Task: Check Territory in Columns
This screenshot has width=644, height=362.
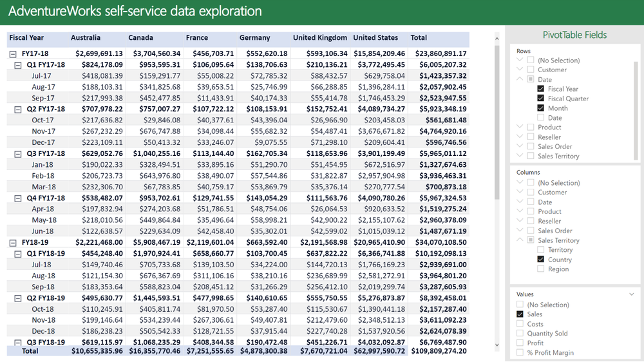Action: (x=540, y=250)
